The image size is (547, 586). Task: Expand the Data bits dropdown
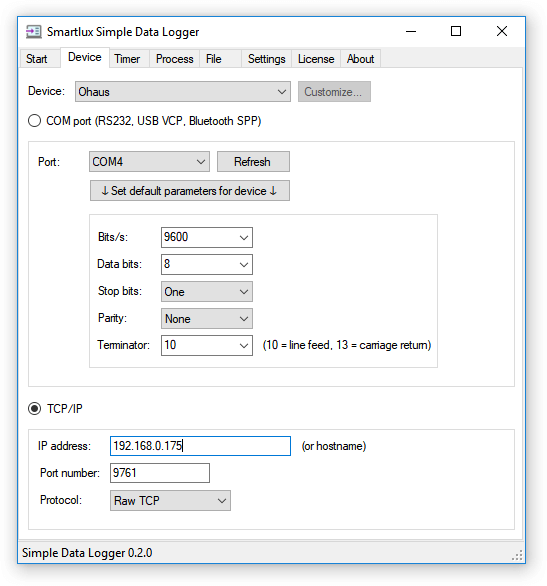pos(207,264)
